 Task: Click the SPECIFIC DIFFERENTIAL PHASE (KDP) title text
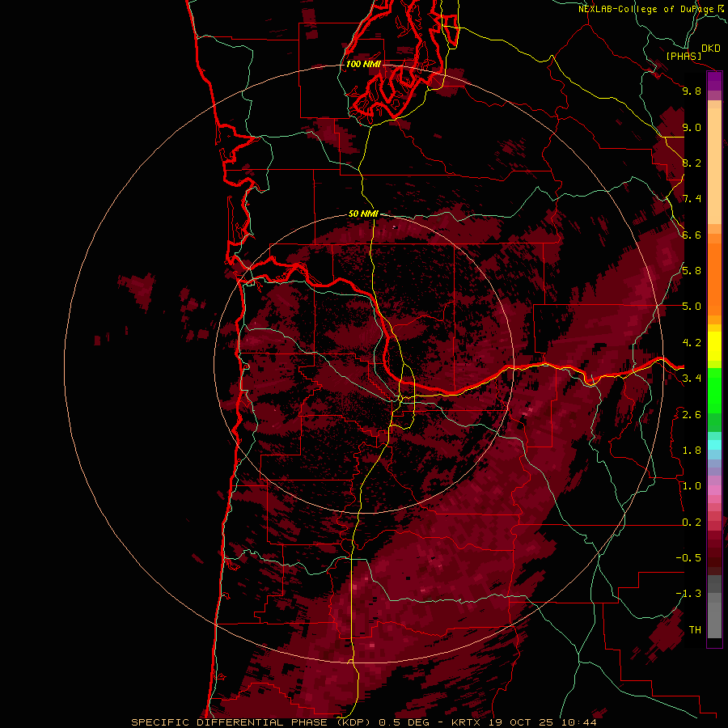click(x=252, y=722)
